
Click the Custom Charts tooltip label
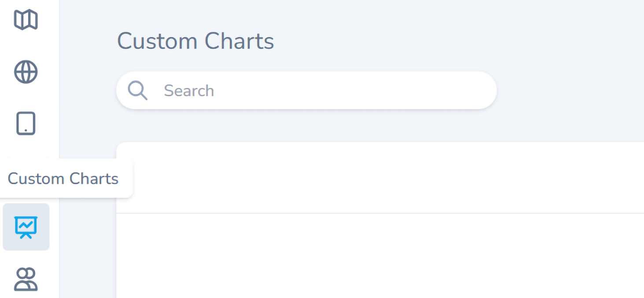click(x=63, y=178)
